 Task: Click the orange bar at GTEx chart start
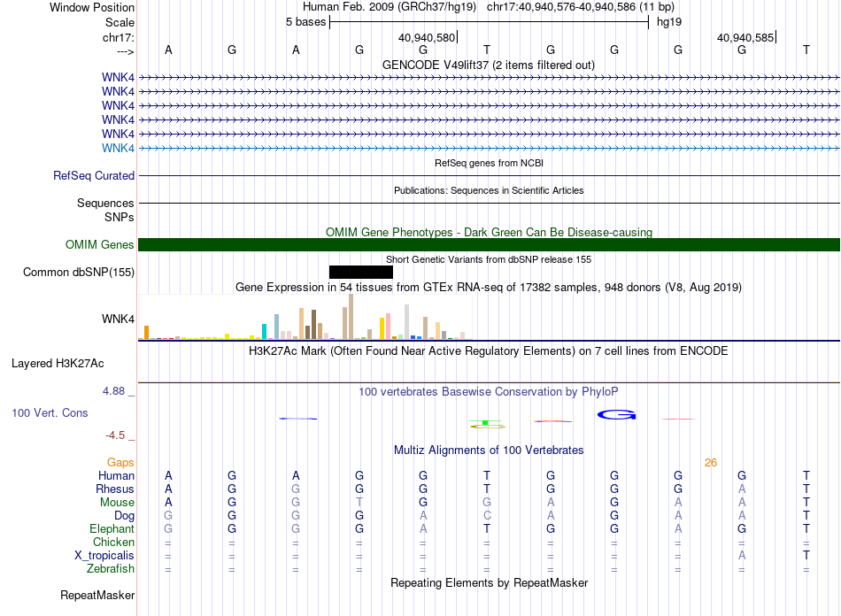pos(146,333)
